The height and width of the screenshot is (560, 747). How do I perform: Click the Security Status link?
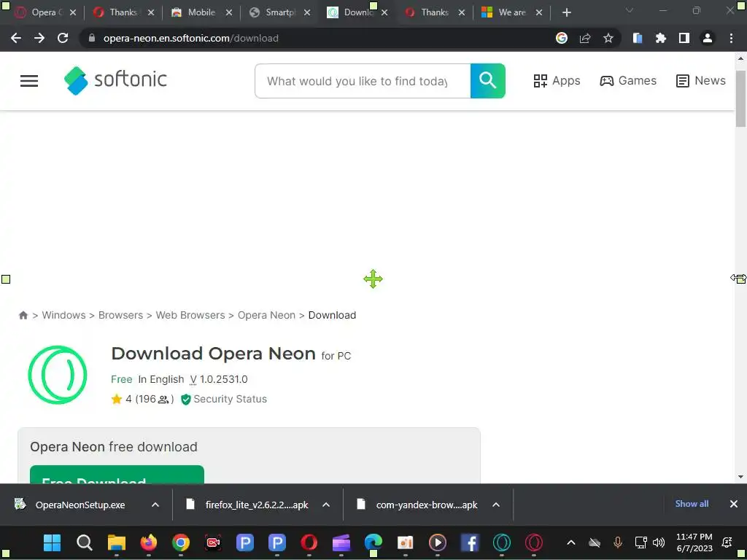(230, 400)
